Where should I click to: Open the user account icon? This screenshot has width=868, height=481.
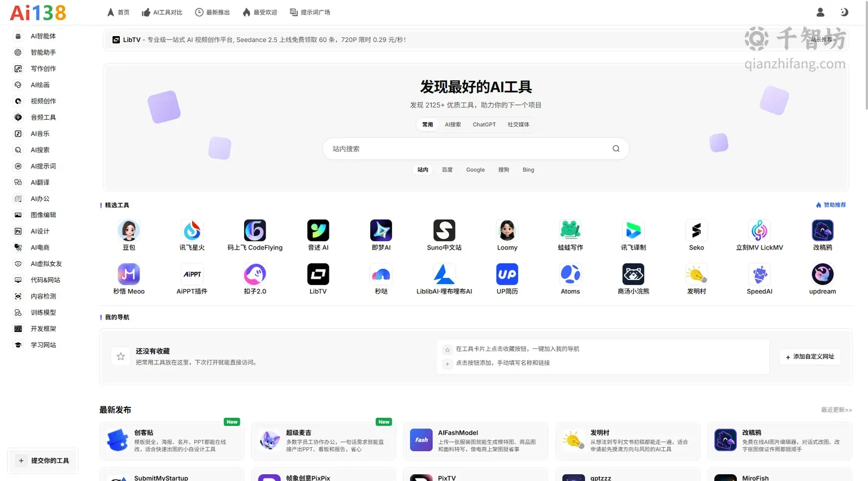[x=821, y=12]
